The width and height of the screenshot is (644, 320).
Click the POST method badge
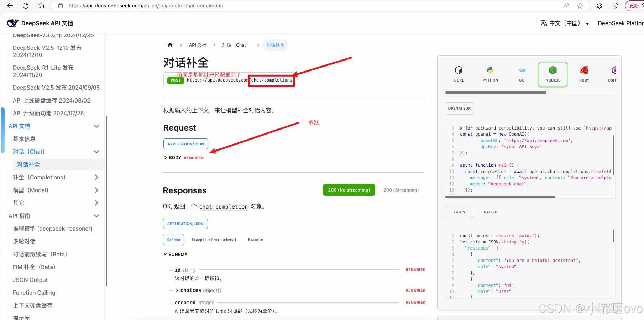click(176, 80)
